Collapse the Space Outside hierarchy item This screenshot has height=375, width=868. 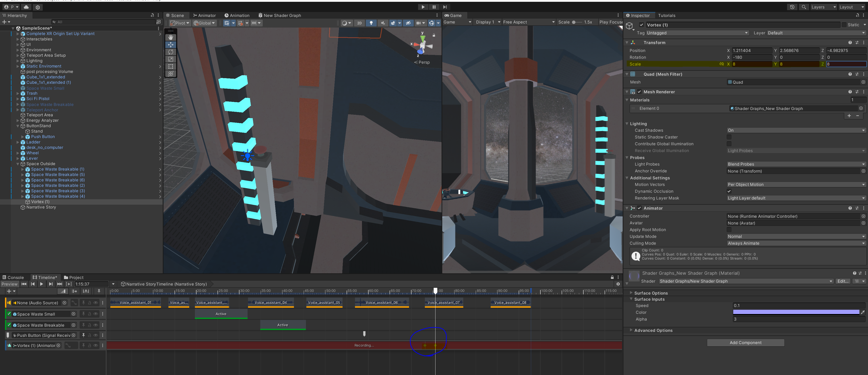[x=18, y=164]
